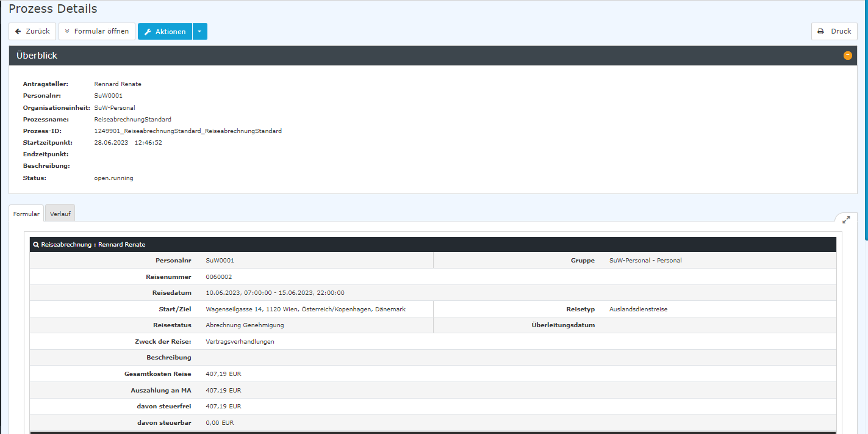
Task: Click the Auslandsdienstreise Reisetyp value
Action: [x=638, y=309]
